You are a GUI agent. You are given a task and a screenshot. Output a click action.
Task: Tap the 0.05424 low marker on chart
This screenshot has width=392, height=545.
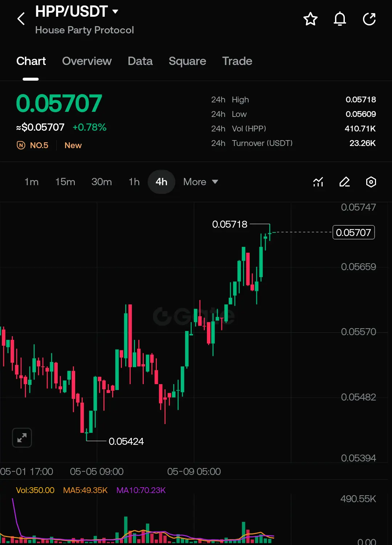(x=126, y=442)
